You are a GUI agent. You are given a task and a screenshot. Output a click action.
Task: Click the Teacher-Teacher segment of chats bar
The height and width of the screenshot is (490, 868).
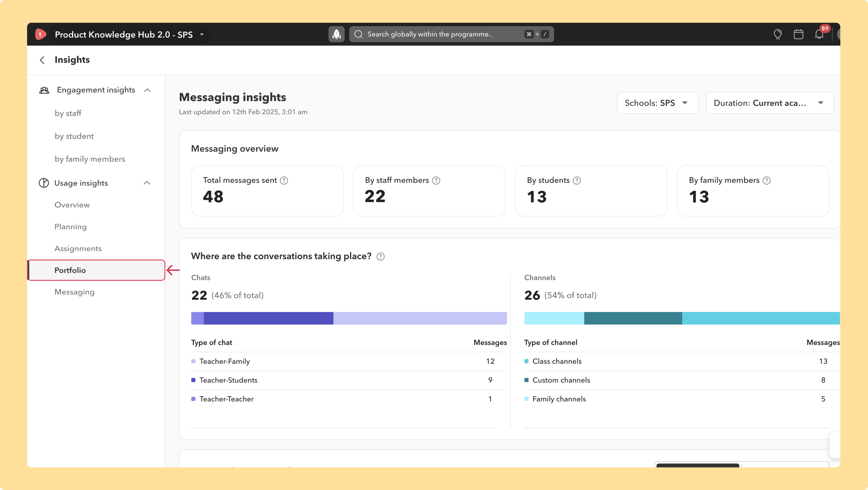(198, 318)
